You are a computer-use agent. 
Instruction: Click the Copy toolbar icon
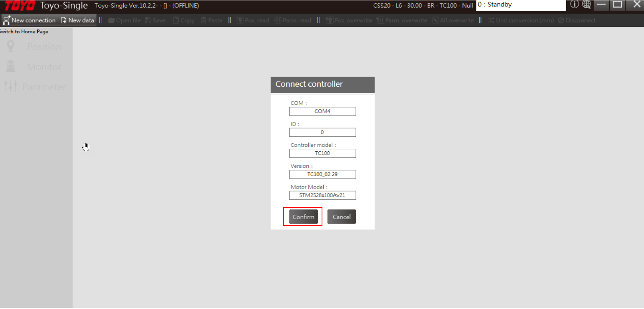[175, 20]
